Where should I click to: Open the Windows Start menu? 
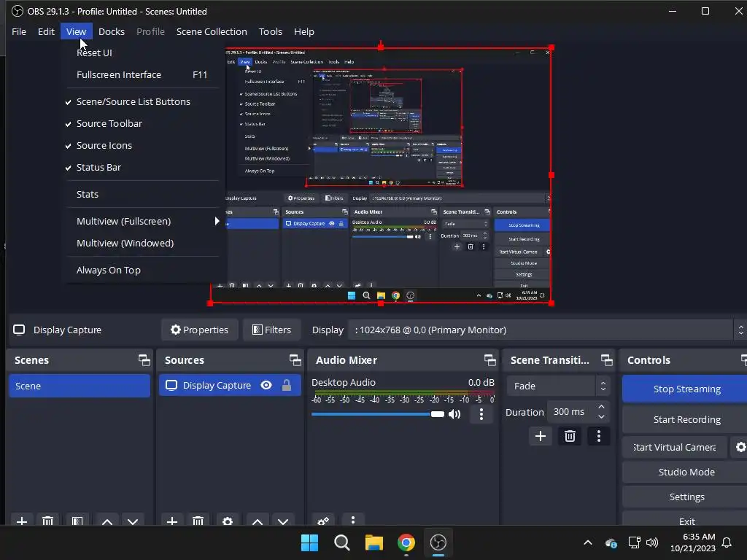pyautogui.click(x=309, y=542)
